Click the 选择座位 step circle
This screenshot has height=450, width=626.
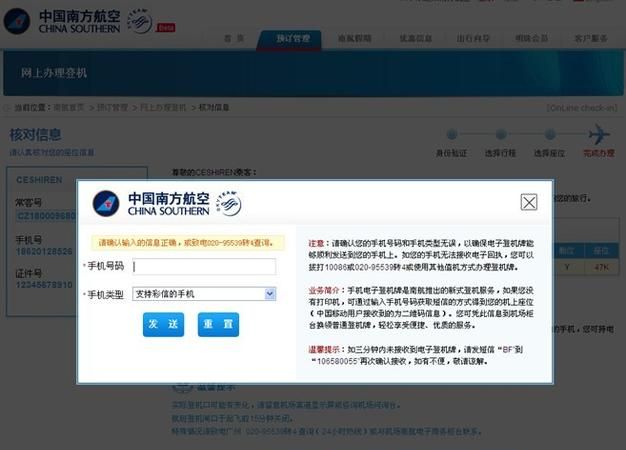click(548, 134)
